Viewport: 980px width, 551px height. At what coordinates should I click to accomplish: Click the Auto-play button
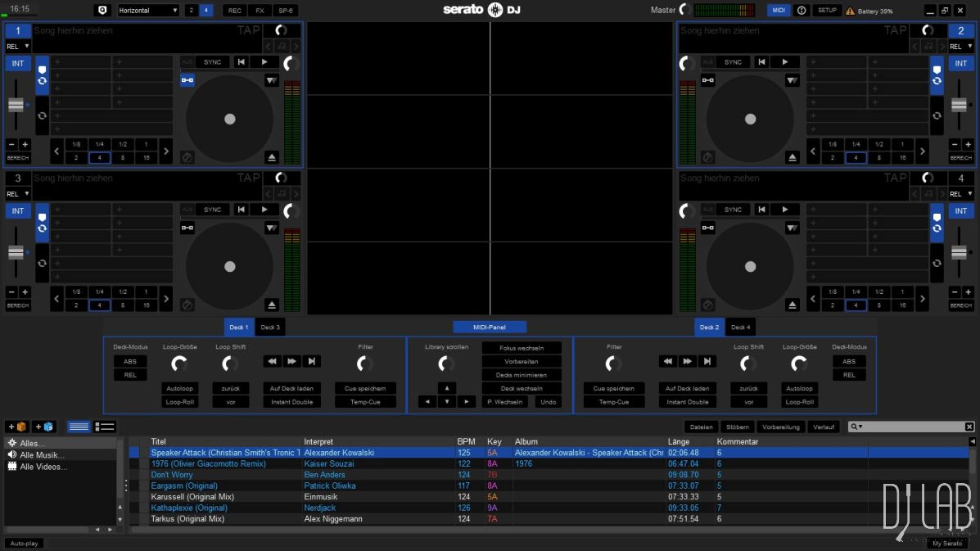point(24,543)
